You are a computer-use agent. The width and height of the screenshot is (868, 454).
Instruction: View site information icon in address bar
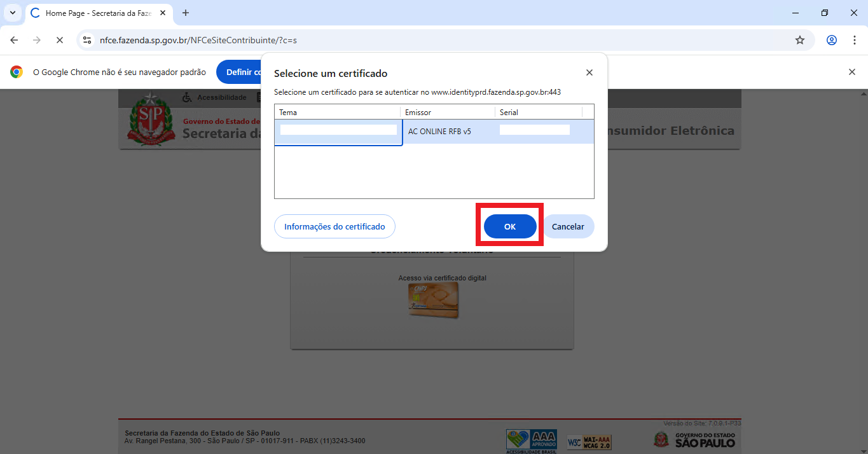pos(88,40)
